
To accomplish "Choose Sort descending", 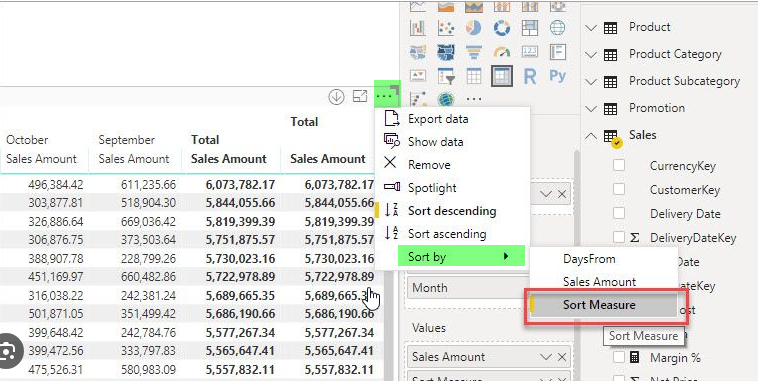I will coord(452,211).
